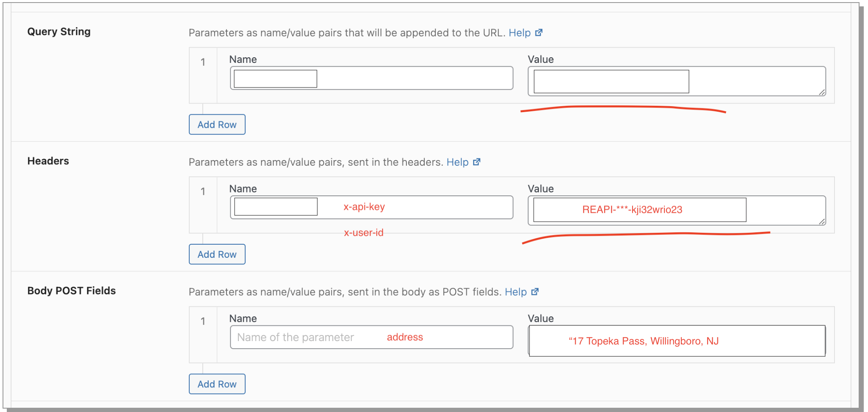Click row number 1 in Headers
This screenshot has height=412, width=868.
click(203, 192)
